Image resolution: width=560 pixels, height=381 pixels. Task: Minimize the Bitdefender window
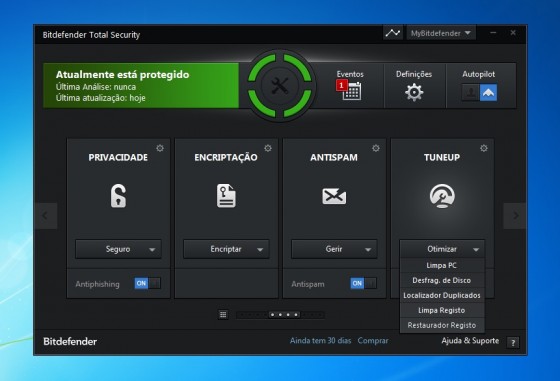(x=493, y=33)
